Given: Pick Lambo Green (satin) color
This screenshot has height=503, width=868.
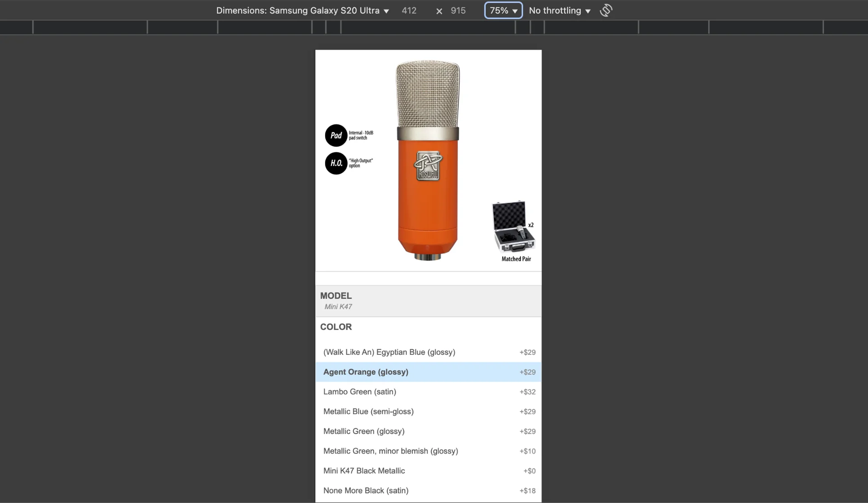Looking at the screenshot, I should 428,392.
